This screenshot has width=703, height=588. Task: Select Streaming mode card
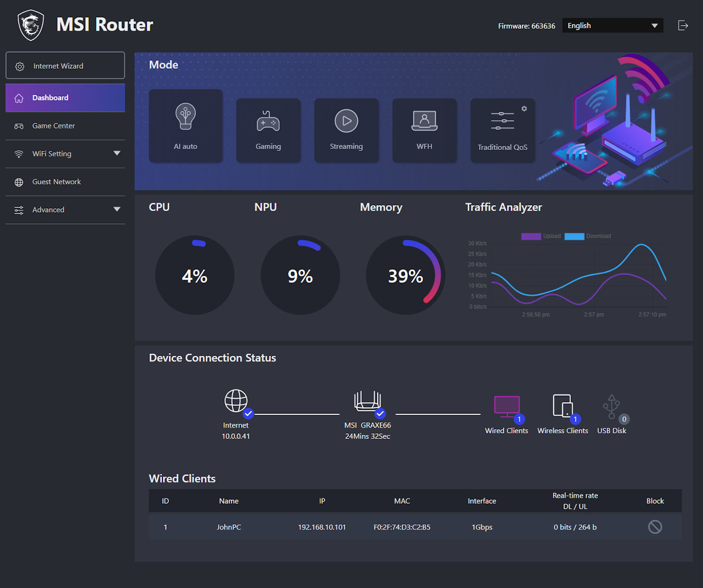point(346,130)
